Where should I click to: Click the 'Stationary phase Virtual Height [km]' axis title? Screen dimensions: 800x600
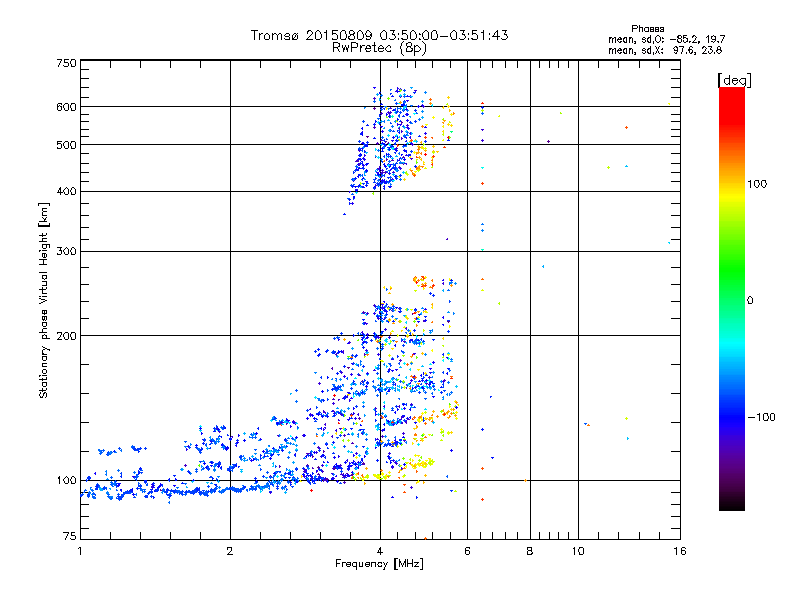(x=44, y=300)
